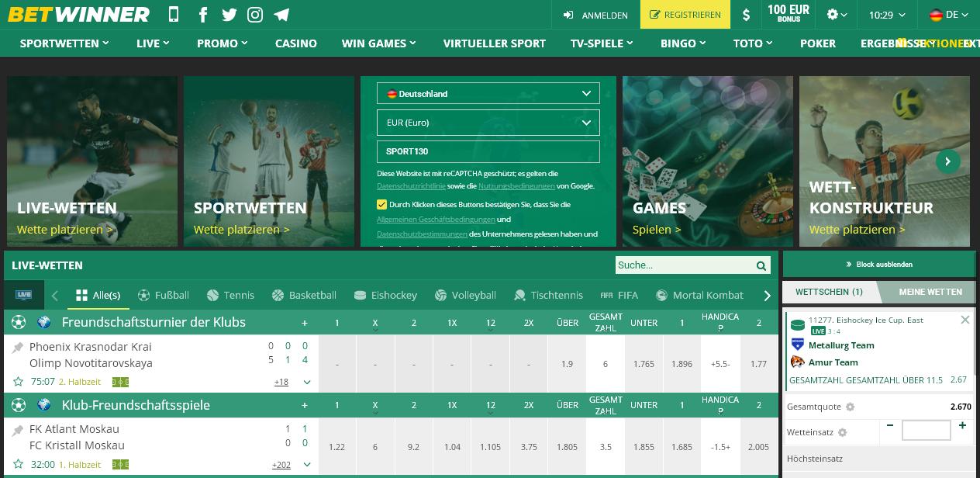
Task: Click the Anmelden login button
Action: [x=595, y=15]
